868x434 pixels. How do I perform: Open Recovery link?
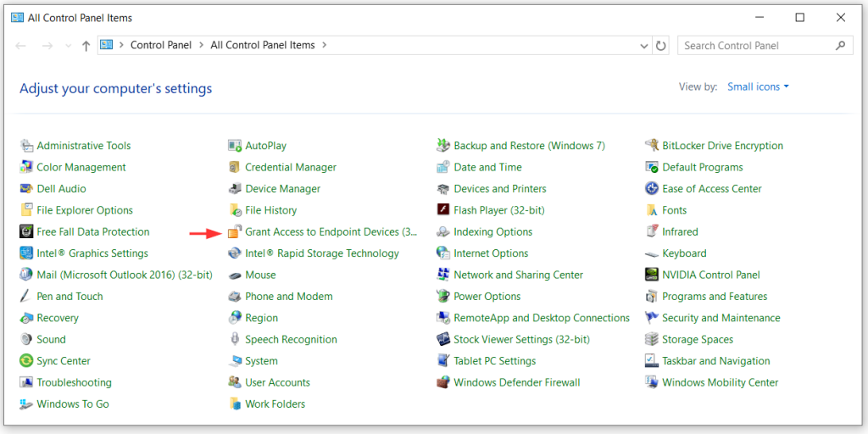click(x=58, y=319)
